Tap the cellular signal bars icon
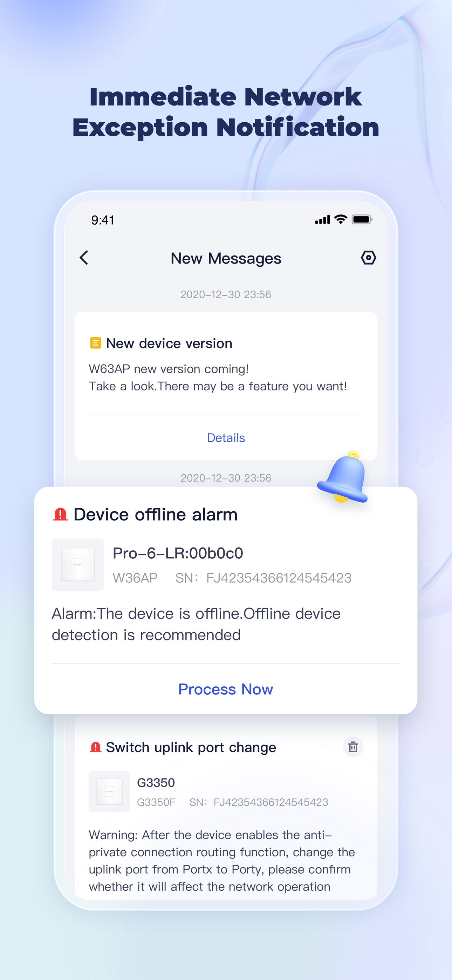This screenshot has height=980, width=452. tap(322, 220)
